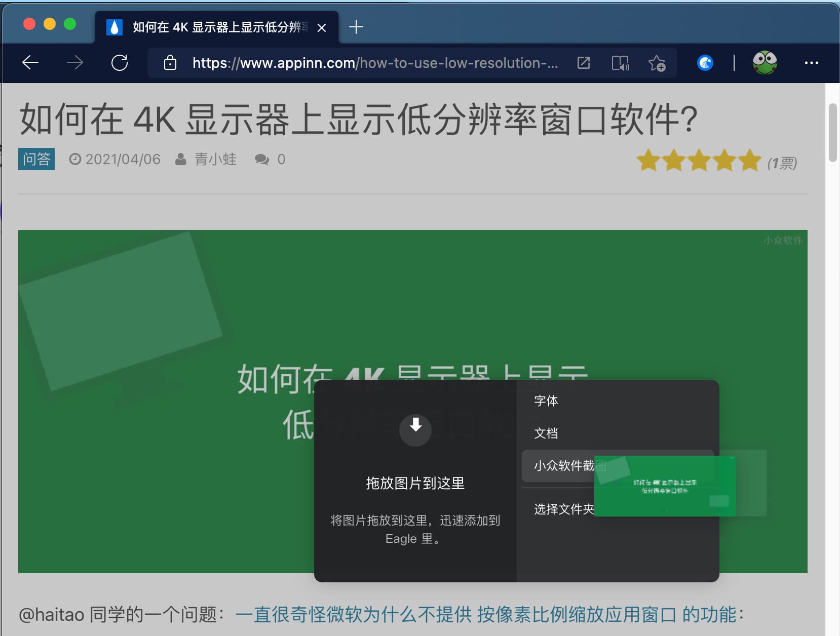Open a new tab with the plus button
The height and width of the screenshot is (636, 840).
356,28
